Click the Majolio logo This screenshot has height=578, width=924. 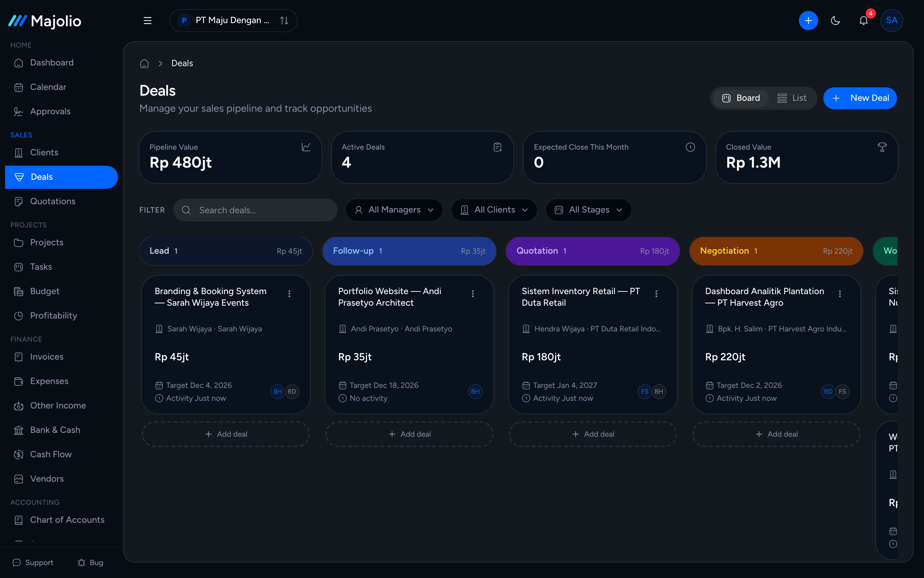click(45, 21)
